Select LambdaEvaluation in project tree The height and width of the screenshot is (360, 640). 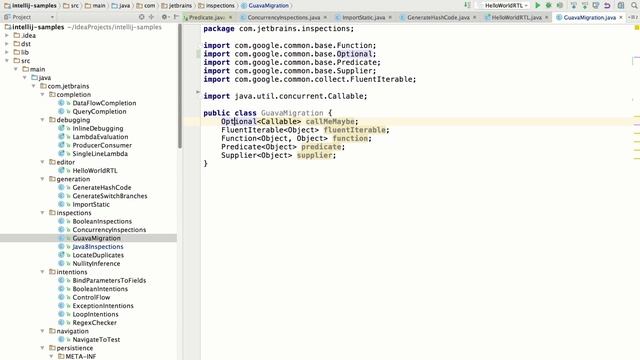pos(100,137)
